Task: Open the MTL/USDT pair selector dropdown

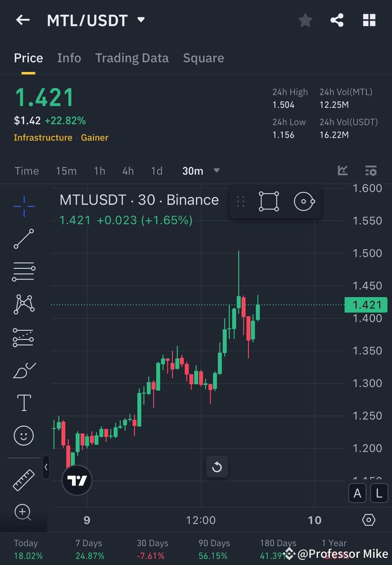Action: [x=141, y=20]
